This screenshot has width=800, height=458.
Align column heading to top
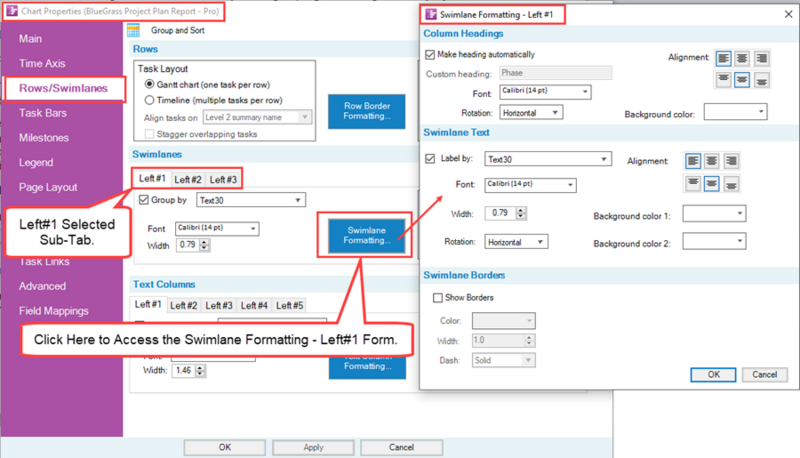coord(723,80)
